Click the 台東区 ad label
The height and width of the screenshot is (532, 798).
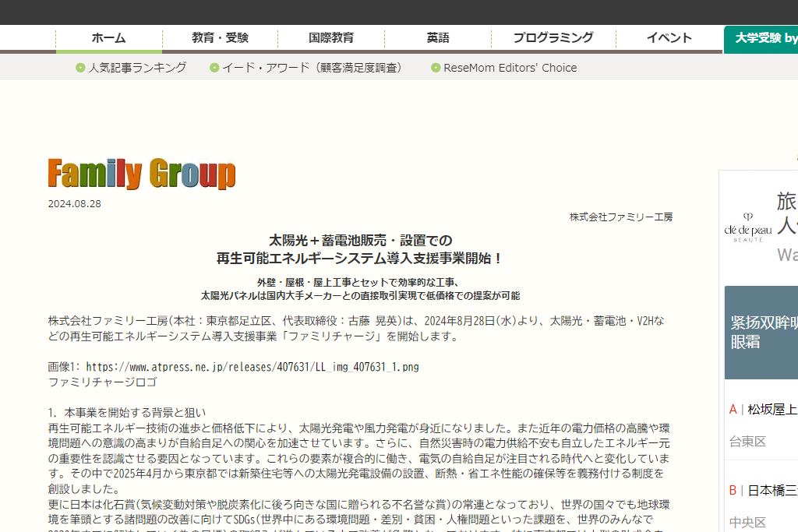(x=747, y=442)
